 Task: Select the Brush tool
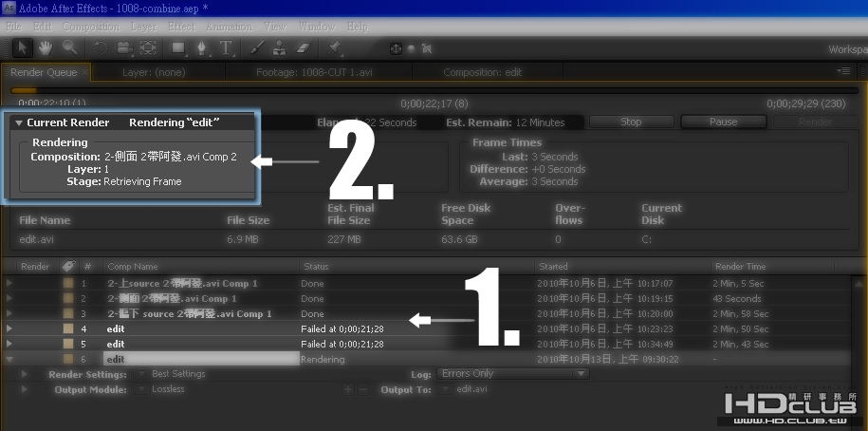(x=256, y=48)
